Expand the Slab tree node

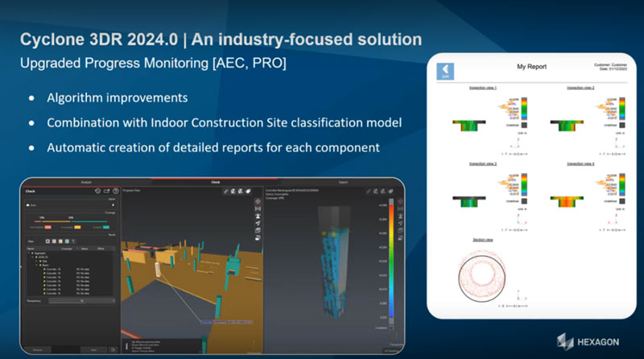click(x=36, y=262)
